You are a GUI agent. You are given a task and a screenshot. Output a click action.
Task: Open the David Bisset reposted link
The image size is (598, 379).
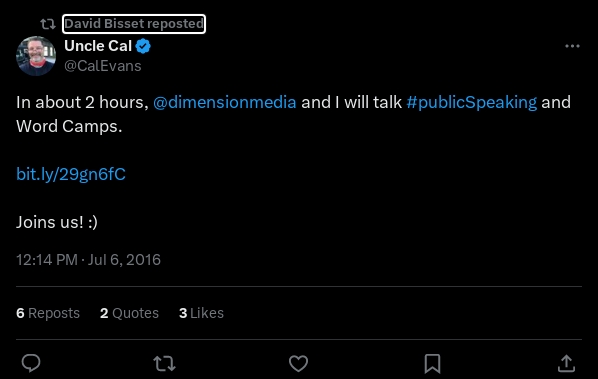[134, 24]
